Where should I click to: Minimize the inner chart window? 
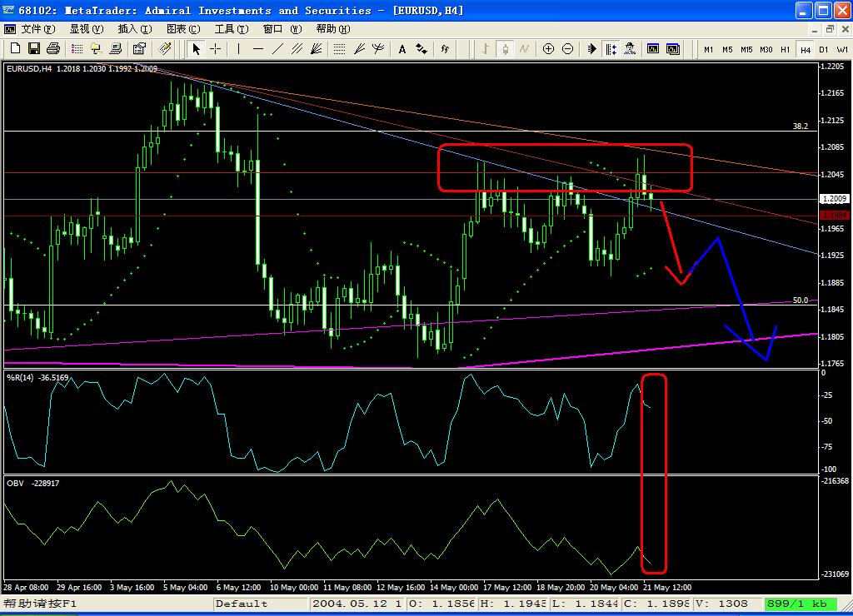(x=815, y=29)
